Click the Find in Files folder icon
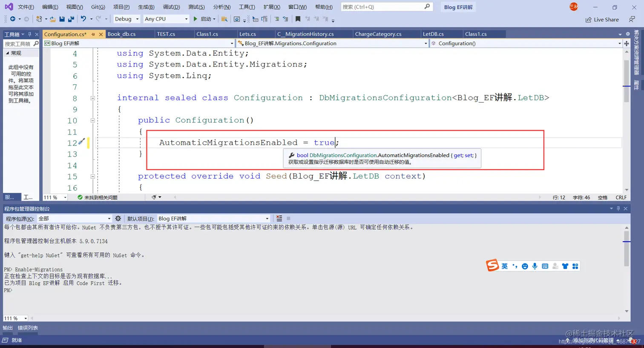This screenshot has width=644, height=348. 224,19
